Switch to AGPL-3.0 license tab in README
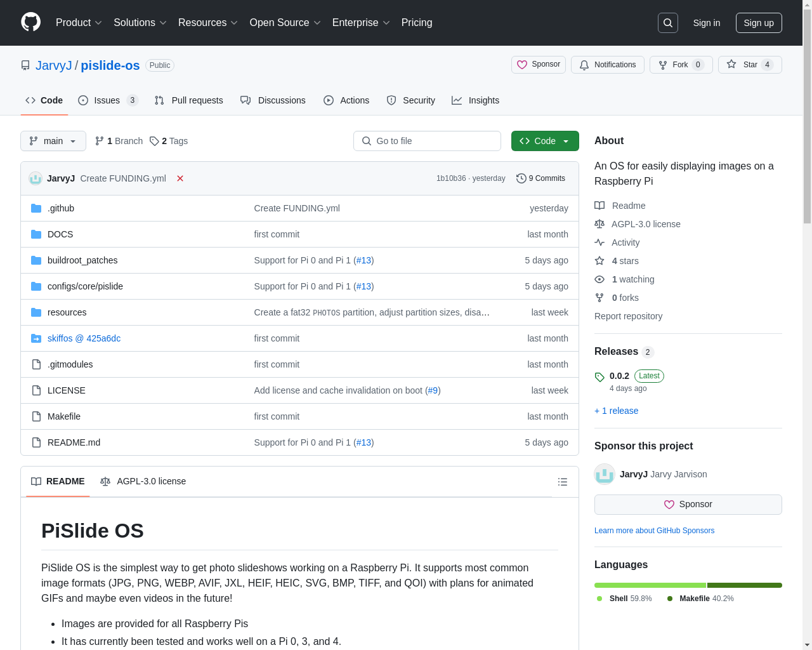812x650 pixels. (x=143, y=481)
